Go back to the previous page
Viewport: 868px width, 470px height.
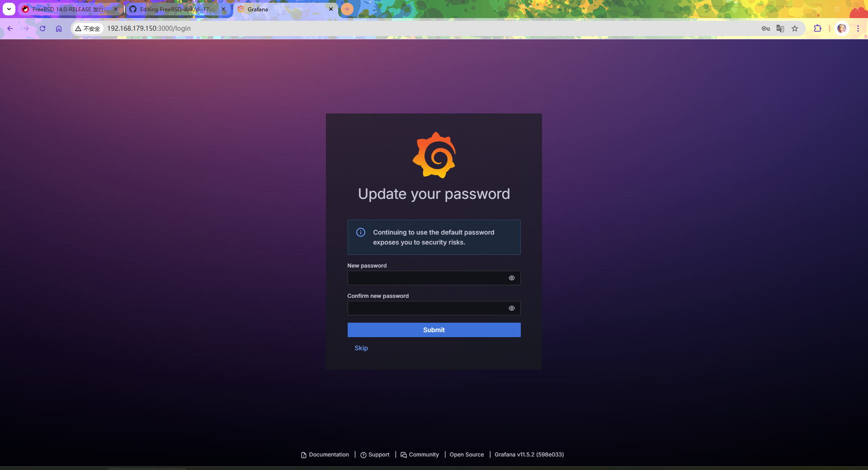coord(10,28)
